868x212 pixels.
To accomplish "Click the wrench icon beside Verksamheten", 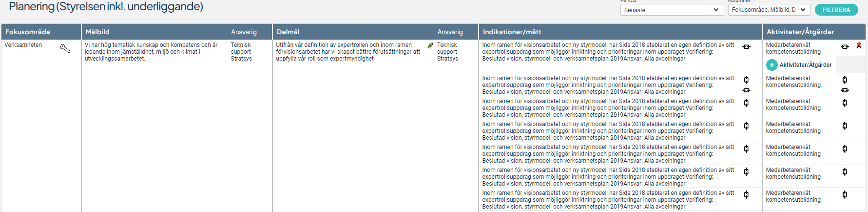I will [65, 48].
